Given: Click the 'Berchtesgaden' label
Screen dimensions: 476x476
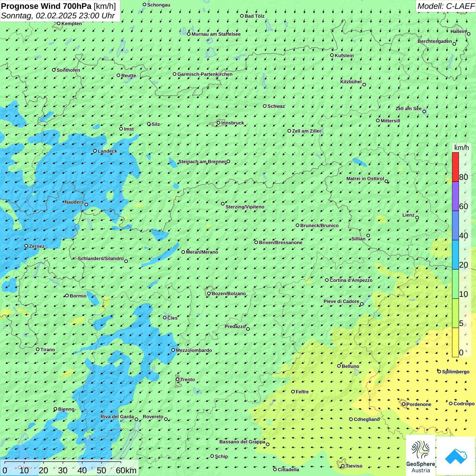Looking at the screenshot, I should point(435,41).
